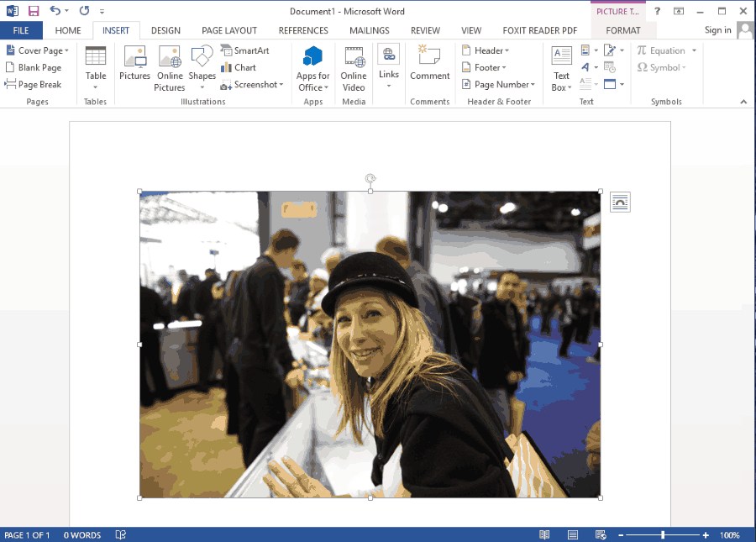Insert a Blank Page
Viewport: 756px width, 542px height.
click(x=34, y=67)
